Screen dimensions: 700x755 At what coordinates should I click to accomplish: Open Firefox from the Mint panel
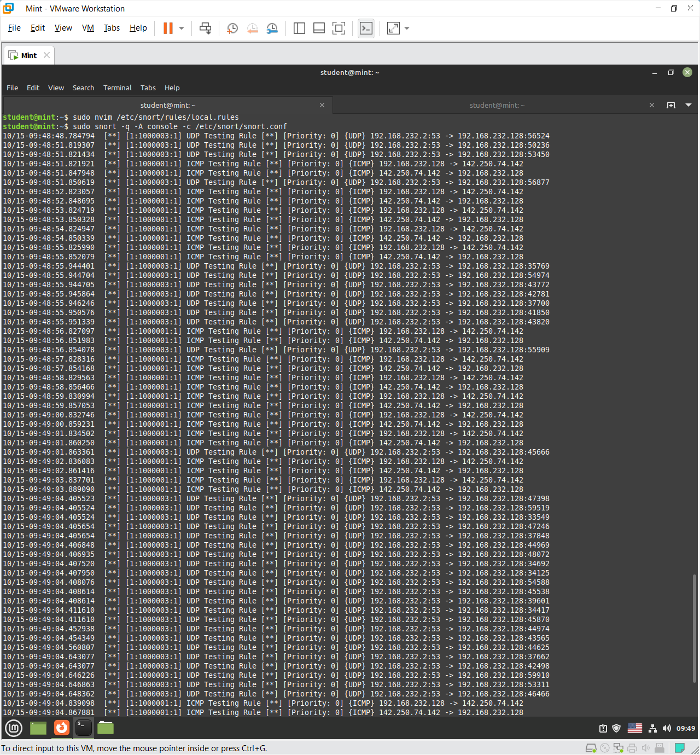coord(62,728)
